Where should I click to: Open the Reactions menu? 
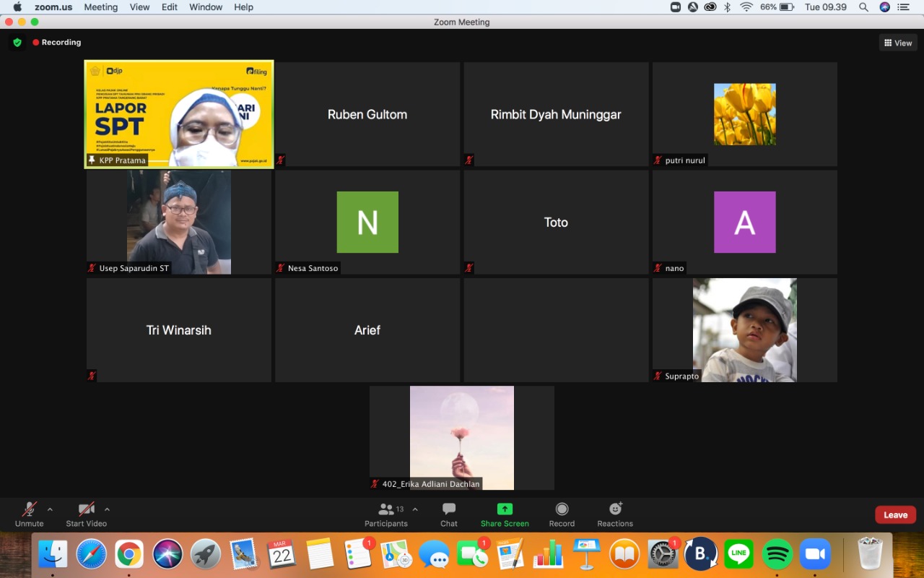point(615,509)
